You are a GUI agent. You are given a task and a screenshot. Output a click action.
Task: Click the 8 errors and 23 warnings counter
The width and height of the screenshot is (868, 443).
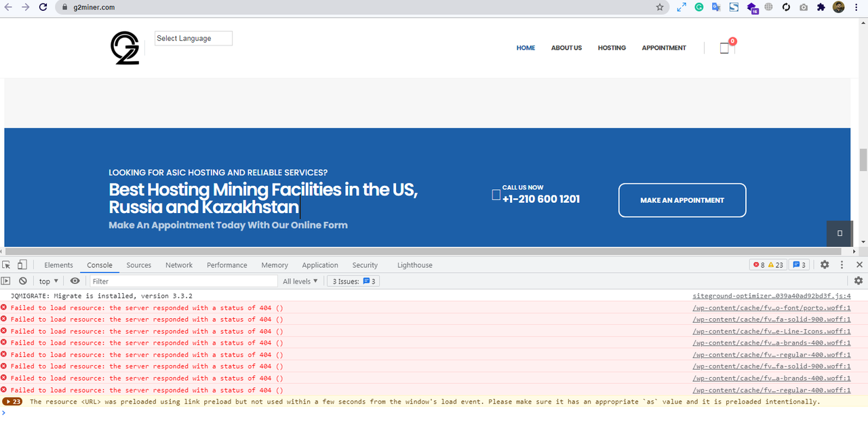(768, 265)
